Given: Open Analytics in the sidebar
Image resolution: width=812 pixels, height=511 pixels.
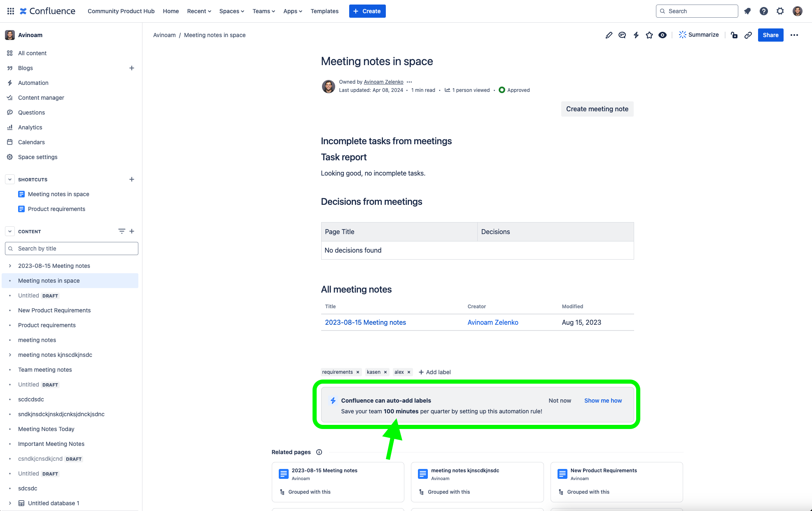Looking at the screenshot, I should [x=30, y=127].
